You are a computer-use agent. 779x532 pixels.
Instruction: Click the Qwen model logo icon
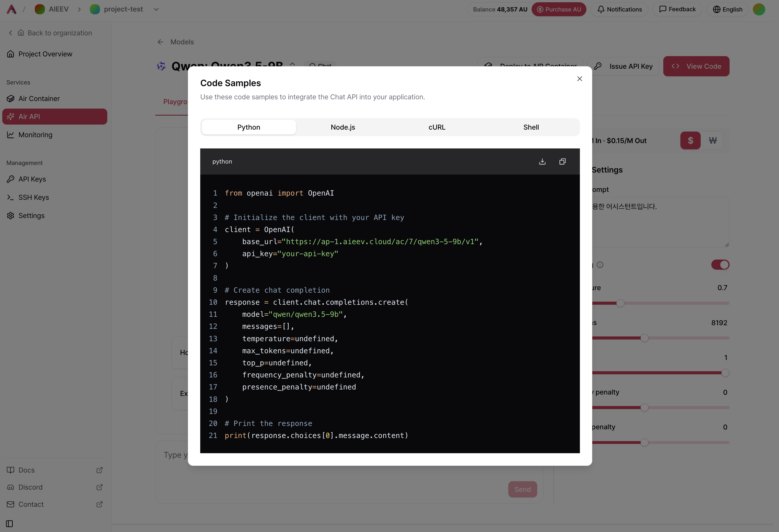[x=161, y=66]
